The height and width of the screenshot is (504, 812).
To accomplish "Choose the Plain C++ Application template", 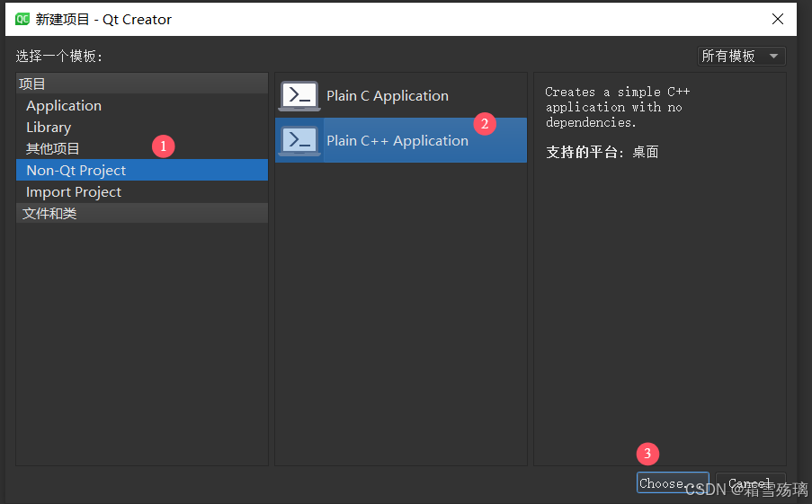I will coord(401,140).
